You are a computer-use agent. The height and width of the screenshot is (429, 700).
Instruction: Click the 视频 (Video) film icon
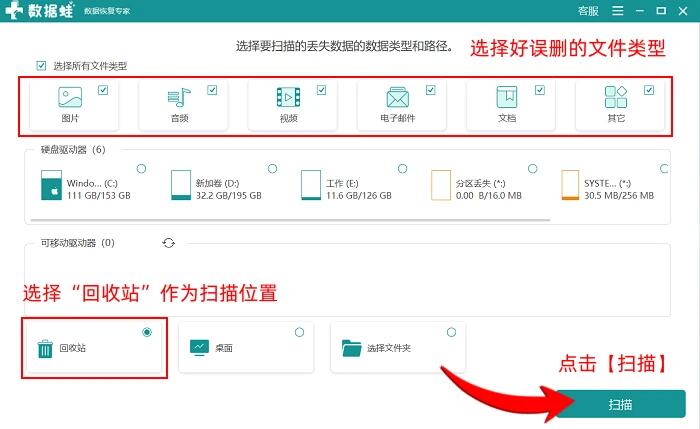[x=288, y=98]
